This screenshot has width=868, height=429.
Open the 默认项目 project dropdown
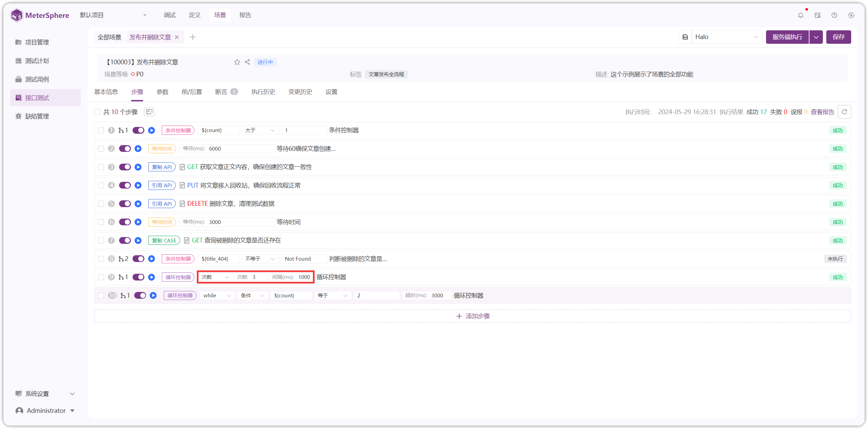113,15
